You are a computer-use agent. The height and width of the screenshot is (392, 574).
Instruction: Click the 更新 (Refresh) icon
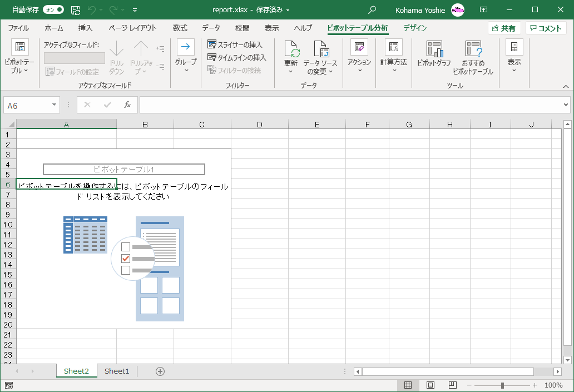tap(291, 49)
